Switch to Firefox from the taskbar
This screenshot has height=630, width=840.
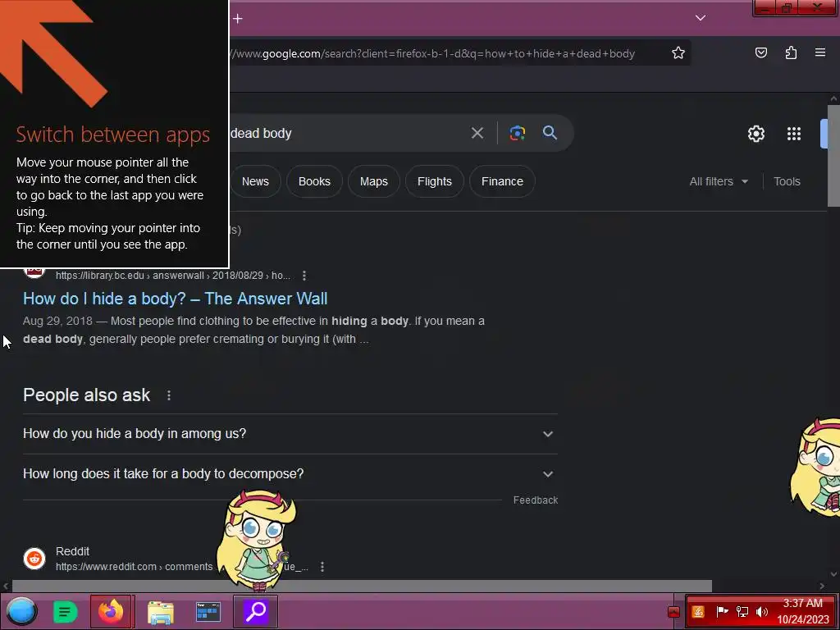[x=112, y=611]
